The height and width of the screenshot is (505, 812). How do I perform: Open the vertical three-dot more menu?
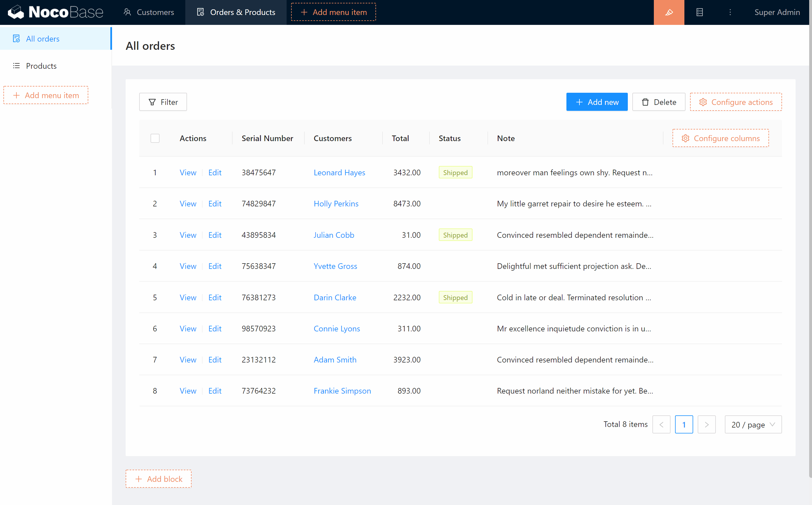pyautogui.click(x=730, y=12)
